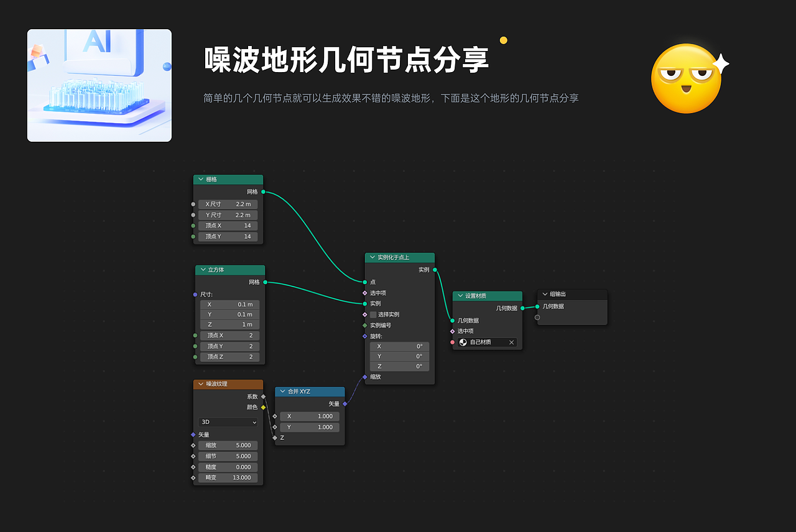Click the 点 input socket on 实例化于点上
Image resolution: width=796 pixels, height=532 pixels.
(366, 282)
